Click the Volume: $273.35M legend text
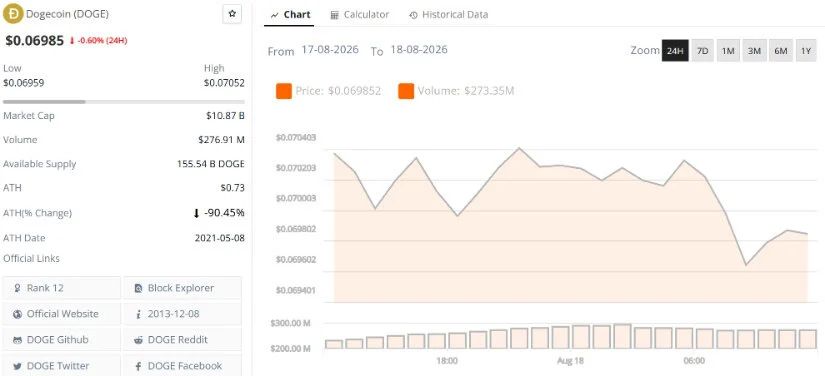Viewport: 825px width, 376px height. click(466, 91)
